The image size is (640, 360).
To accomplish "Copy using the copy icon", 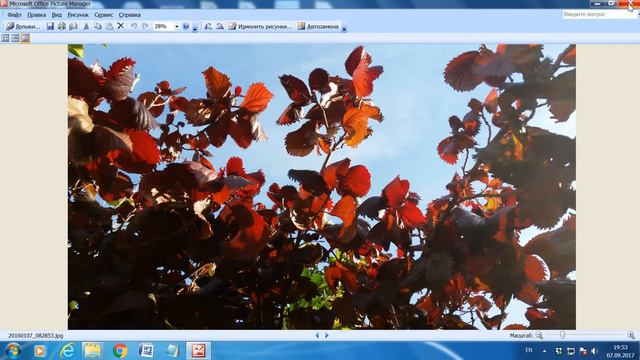I will pos(98,27).
